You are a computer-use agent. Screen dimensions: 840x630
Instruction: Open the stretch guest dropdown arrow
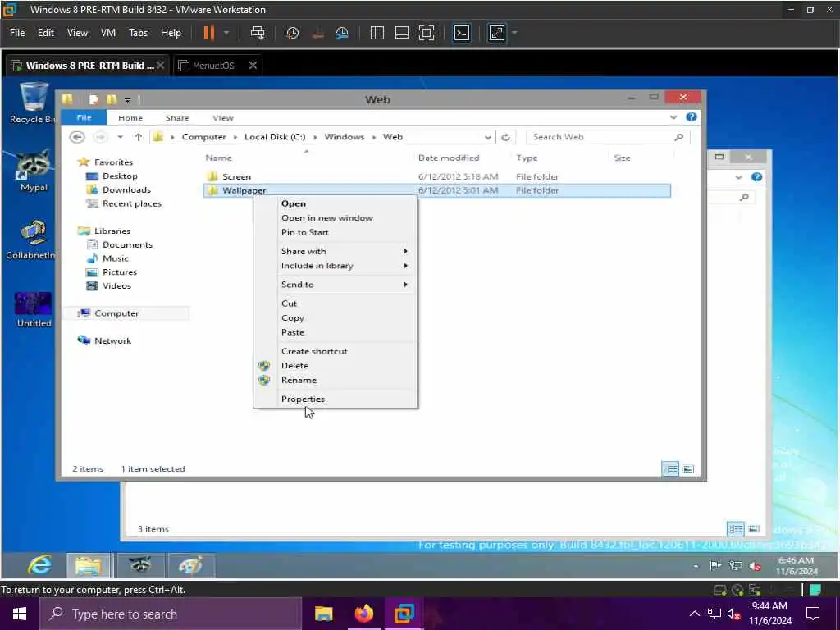[515, 33]
